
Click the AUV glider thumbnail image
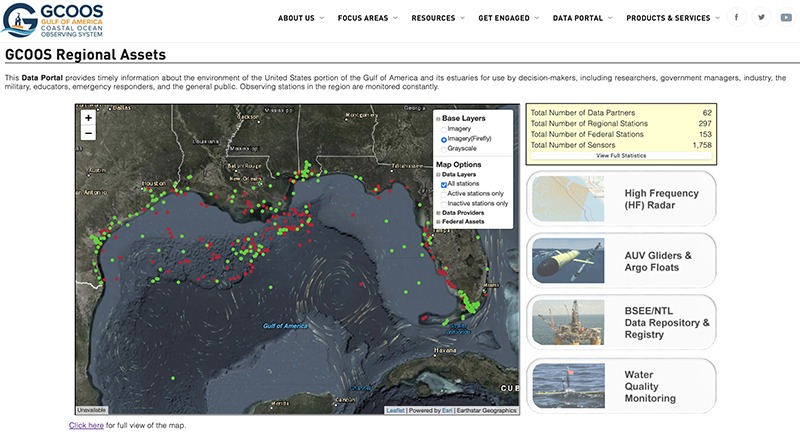[568, 261]
